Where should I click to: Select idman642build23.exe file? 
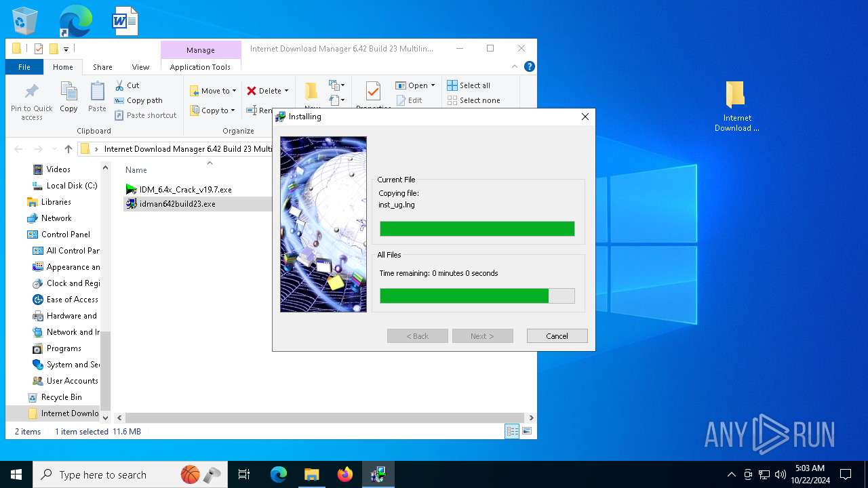[171, 204]
